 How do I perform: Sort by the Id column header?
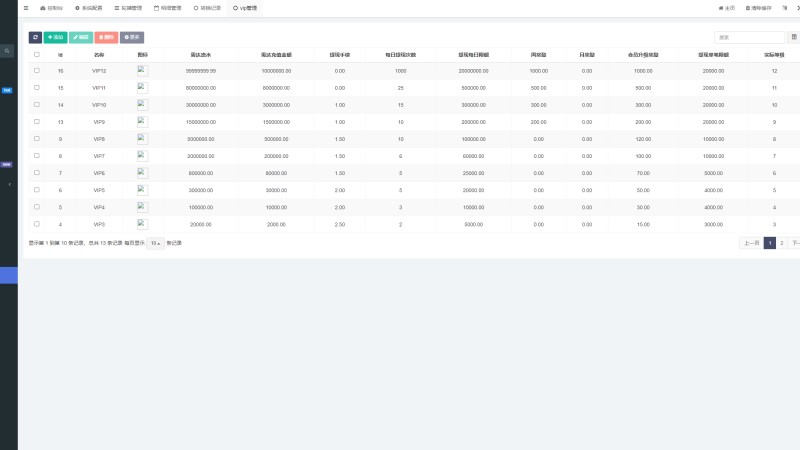pyautogui.click(x=60, y=55)
